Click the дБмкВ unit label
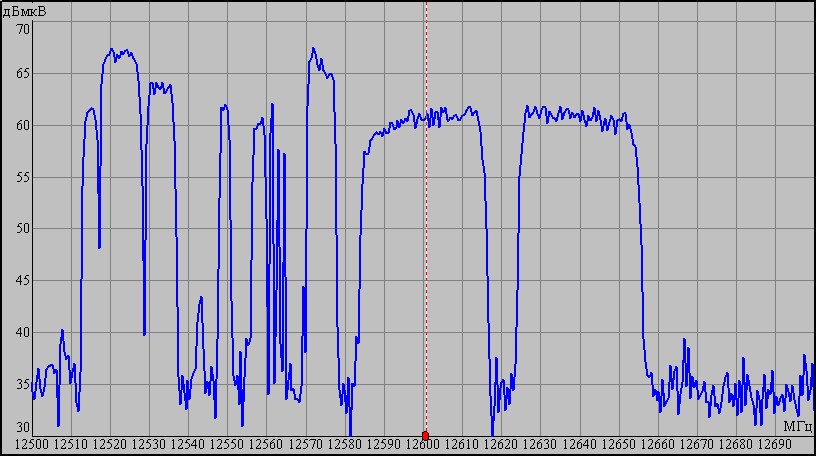816x456 pixels. point(24,11)
